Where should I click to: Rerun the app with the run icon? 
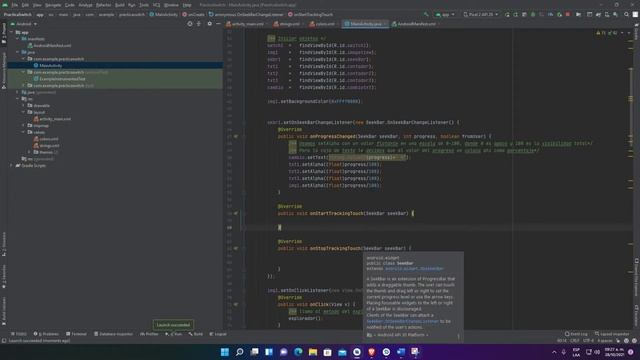(507, 14)
